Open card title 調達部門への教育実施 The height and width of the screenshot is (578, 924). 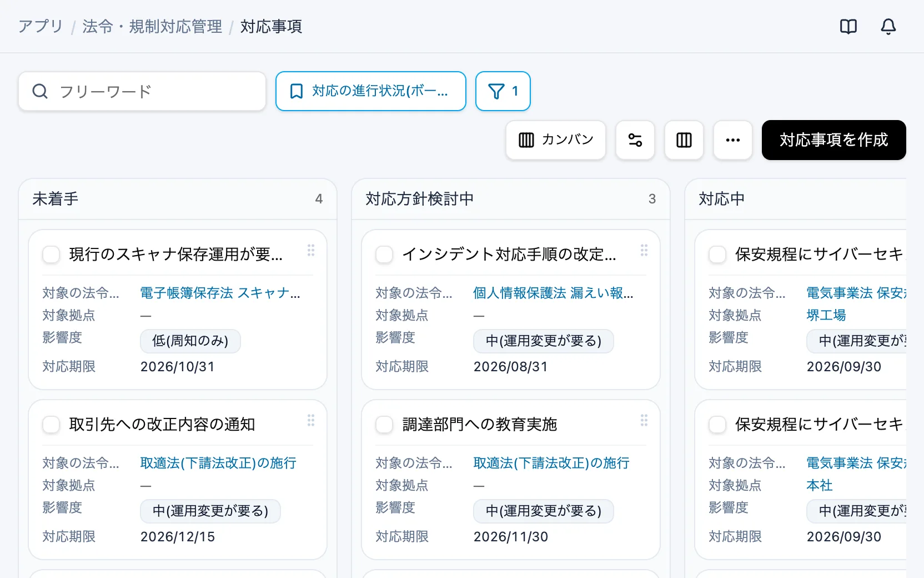[479, 425]
